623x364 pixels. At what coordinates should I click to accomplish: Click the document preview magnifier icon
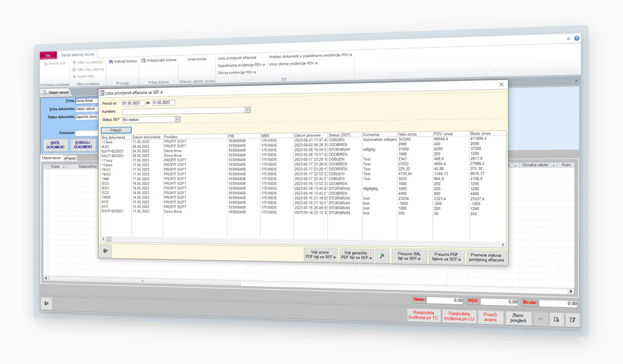[556, 319]
